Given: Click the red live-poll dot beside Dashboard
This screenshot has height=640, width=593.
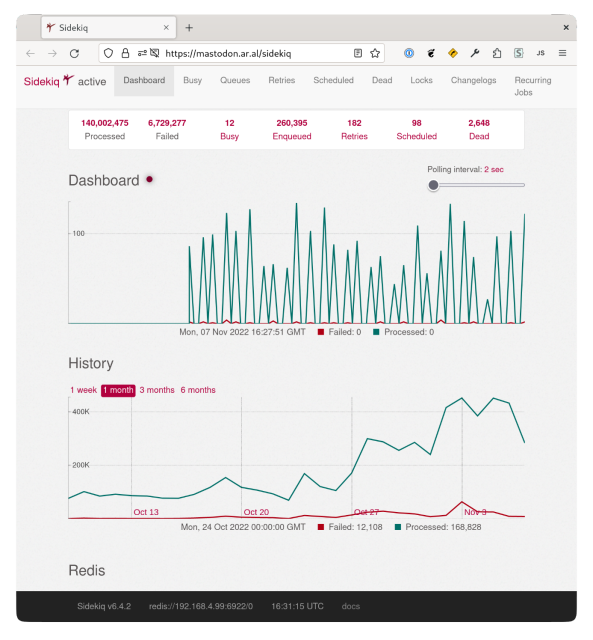Looking at the screenshot, I should click(x=150, y=179).
